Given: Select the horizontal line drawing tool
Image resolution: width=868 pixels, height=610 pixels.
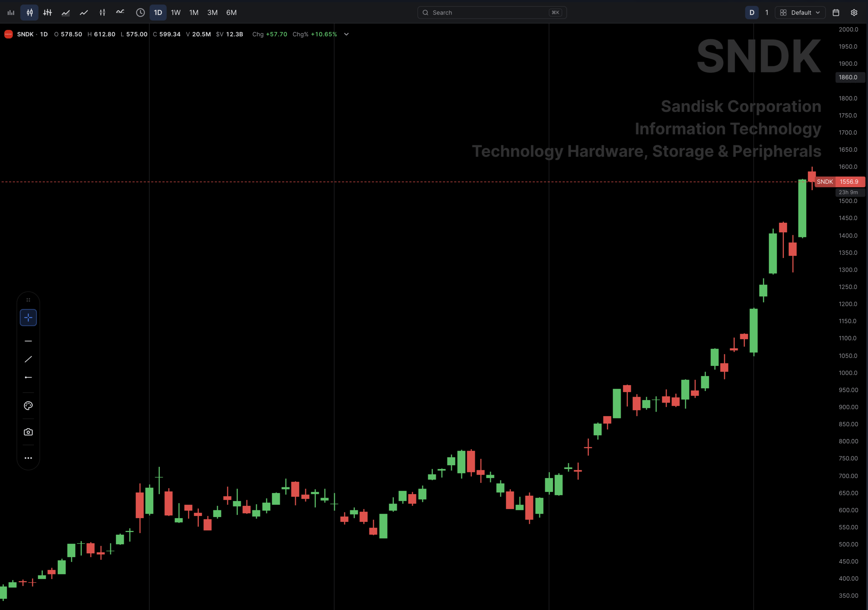Looking at the screenshot, I should pos(28,341).
